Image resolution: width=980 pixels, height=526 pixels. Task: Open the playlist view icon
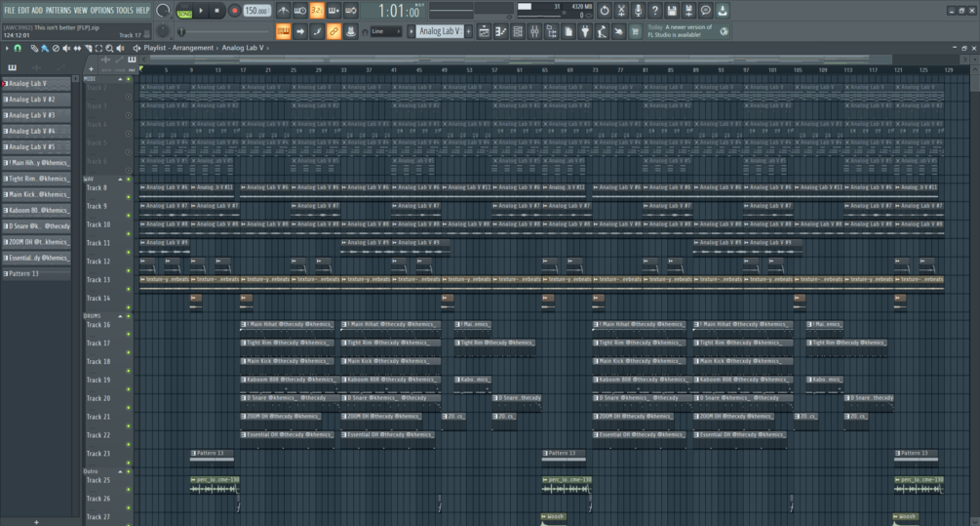pyautogui.click(x=484, y=31)
